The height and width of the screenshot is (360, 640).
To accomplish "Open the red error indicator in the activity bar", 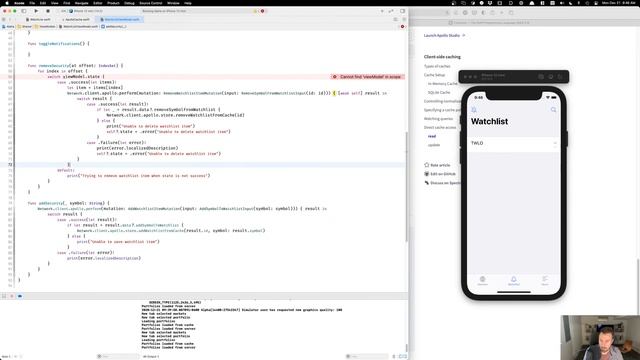I will 262,11.
